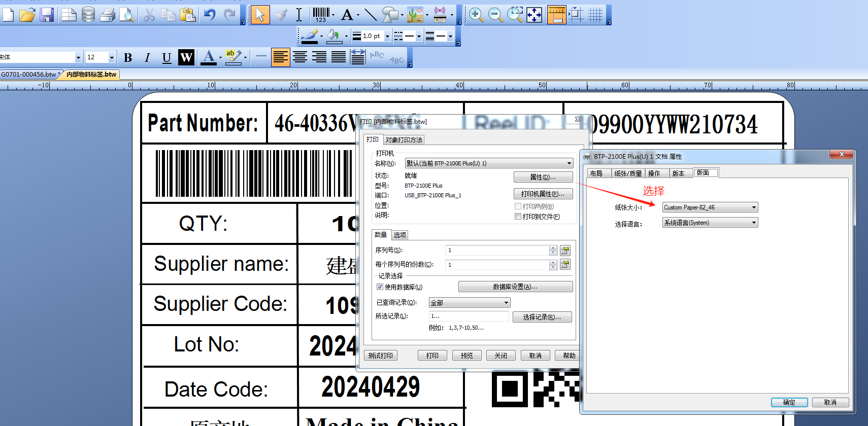Apply center text alignment
Screen dimensions: 868x426
300,57
